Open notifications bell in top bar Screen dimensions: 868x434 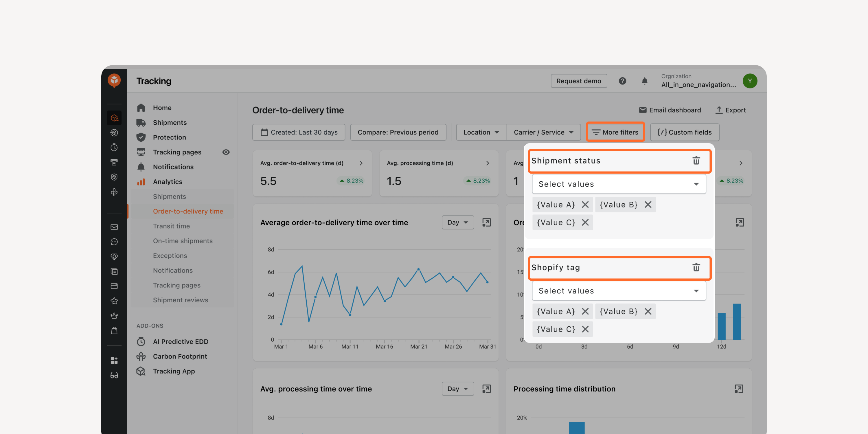644,81
